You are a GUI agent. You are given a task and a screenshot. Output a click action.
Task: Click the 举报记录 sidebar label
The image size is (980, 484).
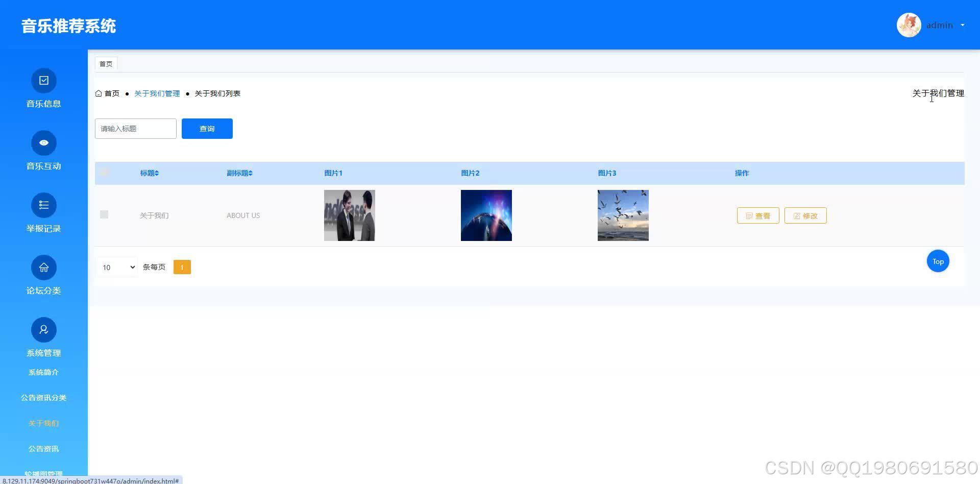tap(44, 228)
